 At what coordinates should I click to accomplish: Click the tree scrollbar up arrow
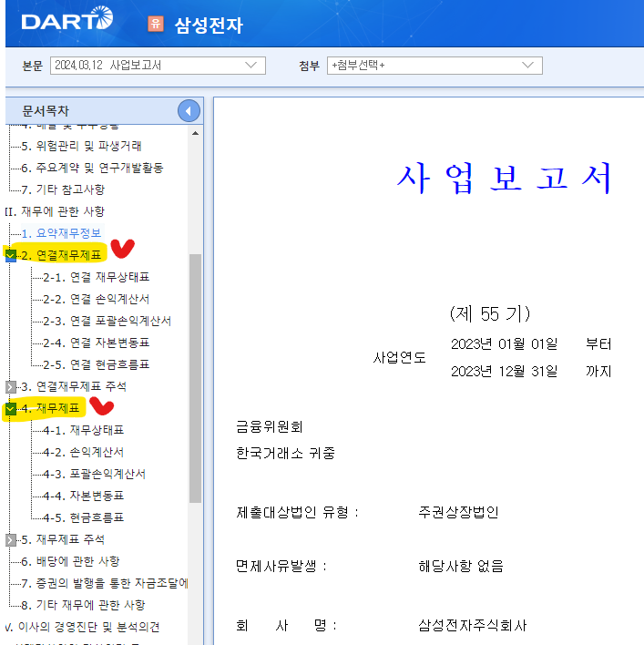[x=195, y=133]
